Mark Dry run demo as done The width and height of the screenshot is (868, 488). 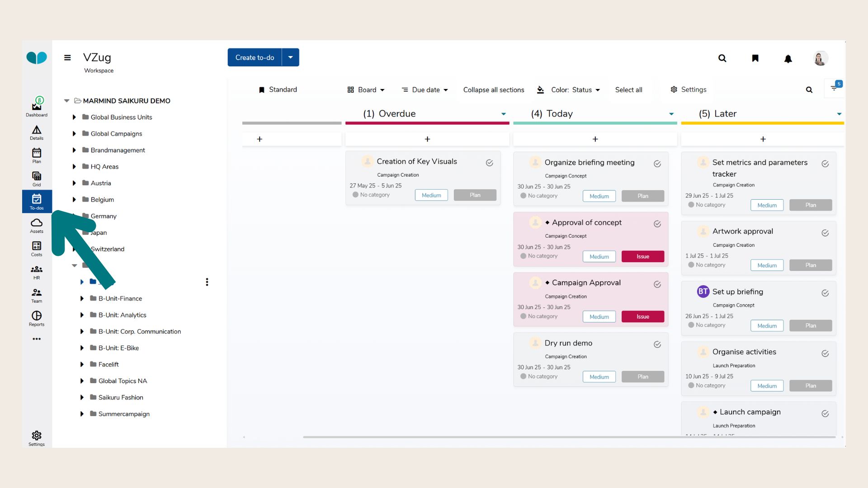[x=657, y=344]
